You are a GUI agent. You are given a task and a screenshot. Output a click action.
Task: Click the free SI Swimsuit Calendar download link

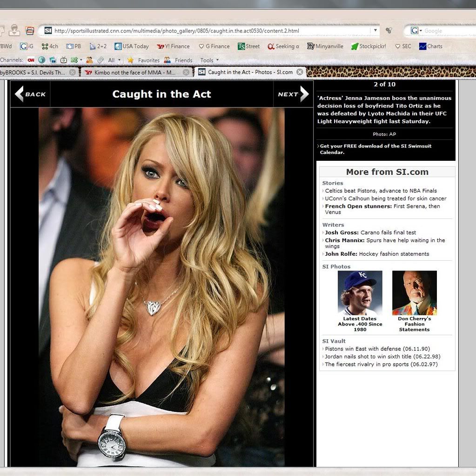[x=375, y=149]
